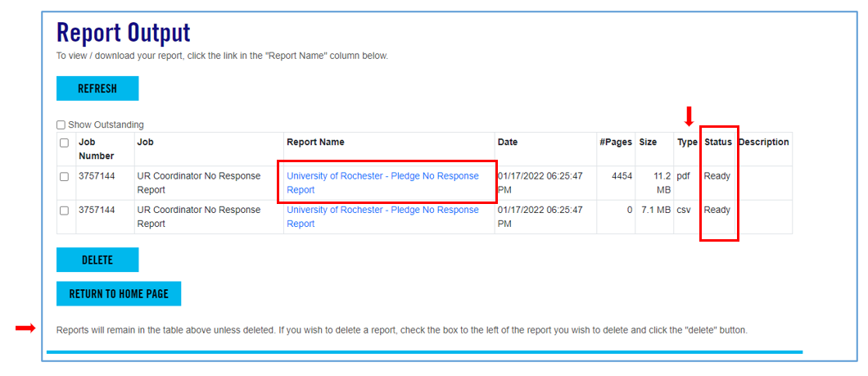Toggle the Show Outstanding checkbox
This screenshot has height=376, width=868.
click(61, 125)
